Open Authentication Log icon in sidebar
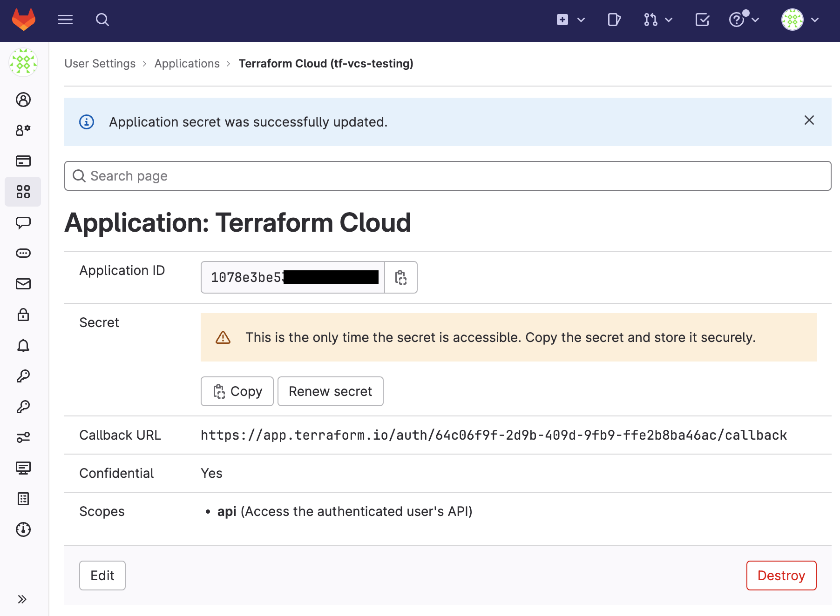840x616 pixels. 23,499
